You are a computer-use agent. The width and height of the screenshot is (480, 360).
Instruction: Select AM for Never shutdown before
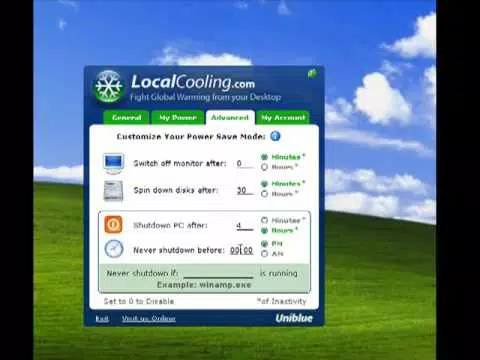click(264, 254)
